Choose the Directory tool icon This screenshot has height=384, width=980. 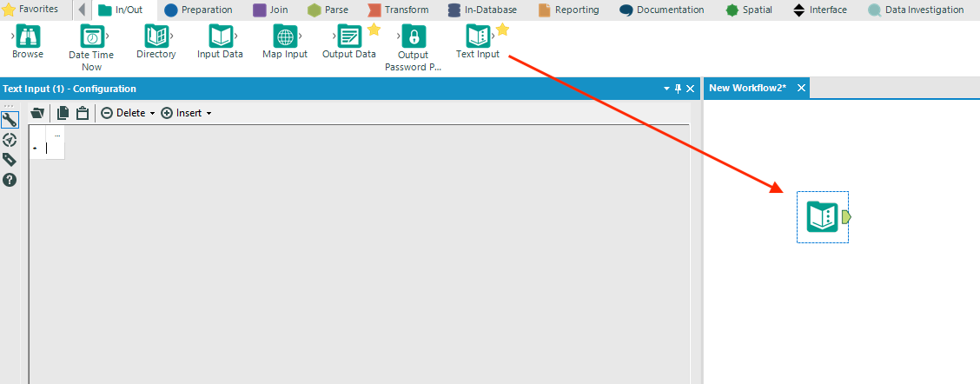coord(157,36)
